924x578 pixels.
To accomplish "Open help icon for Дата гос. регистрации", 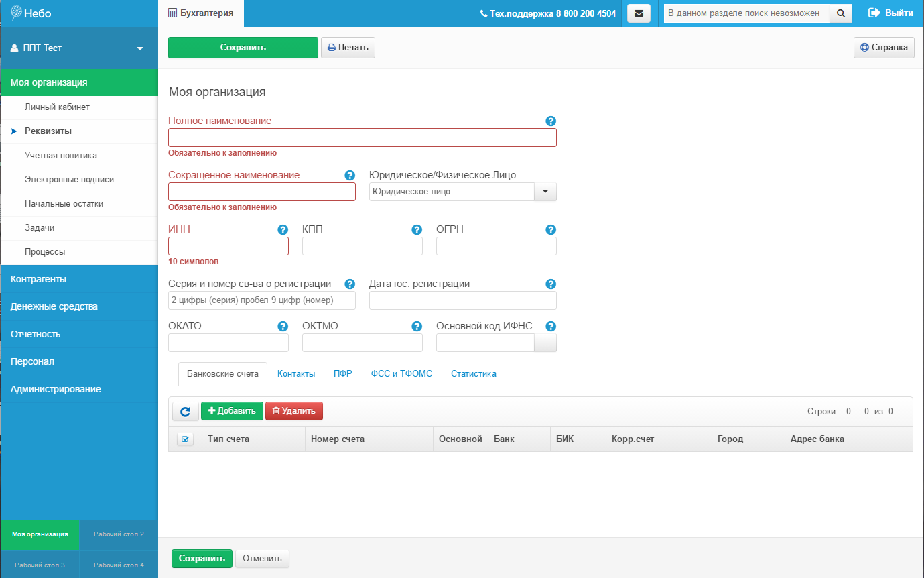I will (551, 284).
